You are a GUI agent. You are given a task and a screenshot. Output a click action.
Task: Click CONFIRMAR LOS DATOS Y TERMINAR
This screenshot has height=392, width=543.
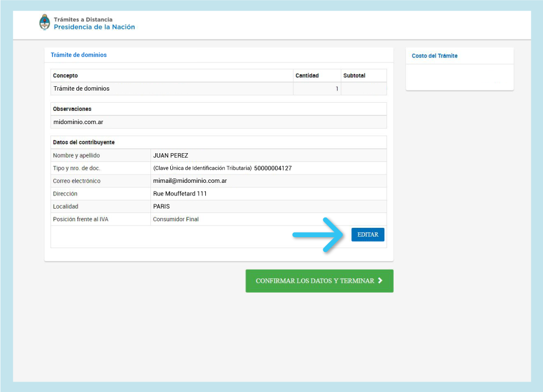(315, 281)
